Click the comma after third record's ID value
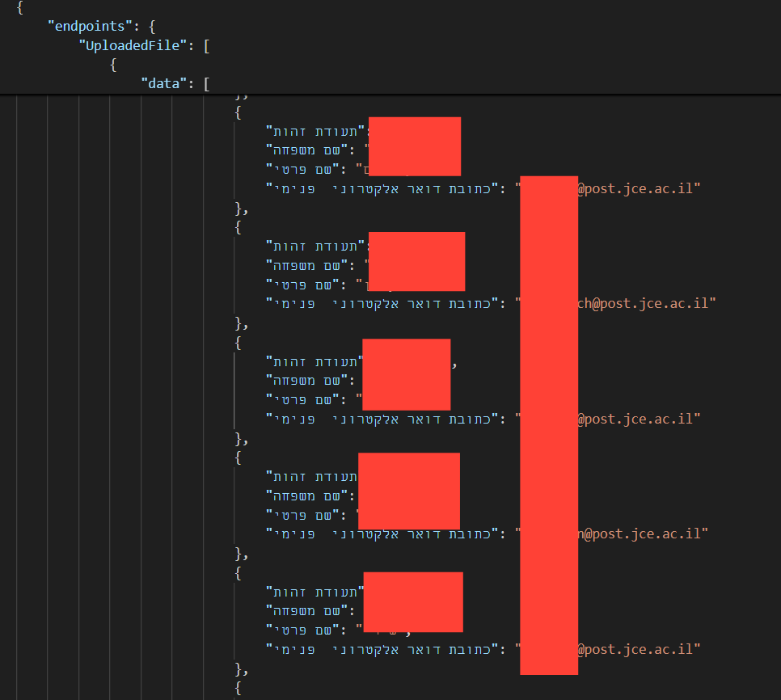Screen dimensions: 781x700 pyautogui.click(x=454, y=365)
